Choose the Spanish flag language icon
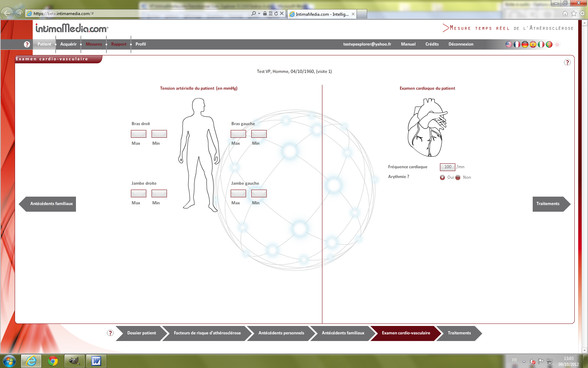The height and width of the screenshot is (368, 588). [x=533, y=45]
